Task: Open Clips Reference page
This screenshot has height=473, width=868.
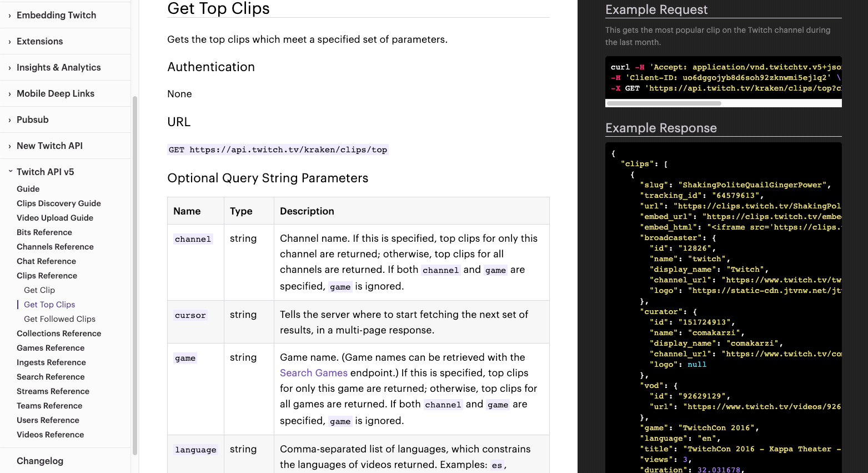Action: [47, 276]
